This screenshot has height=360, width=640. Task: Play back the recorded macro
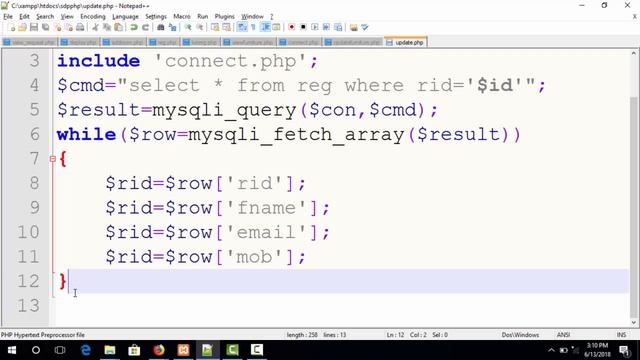315,27
